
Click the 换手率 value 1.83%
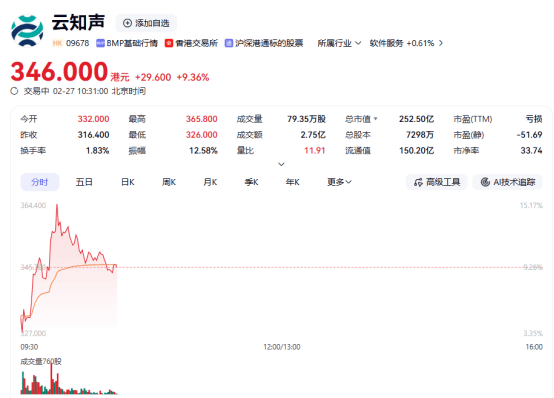[x=97, y=151]
